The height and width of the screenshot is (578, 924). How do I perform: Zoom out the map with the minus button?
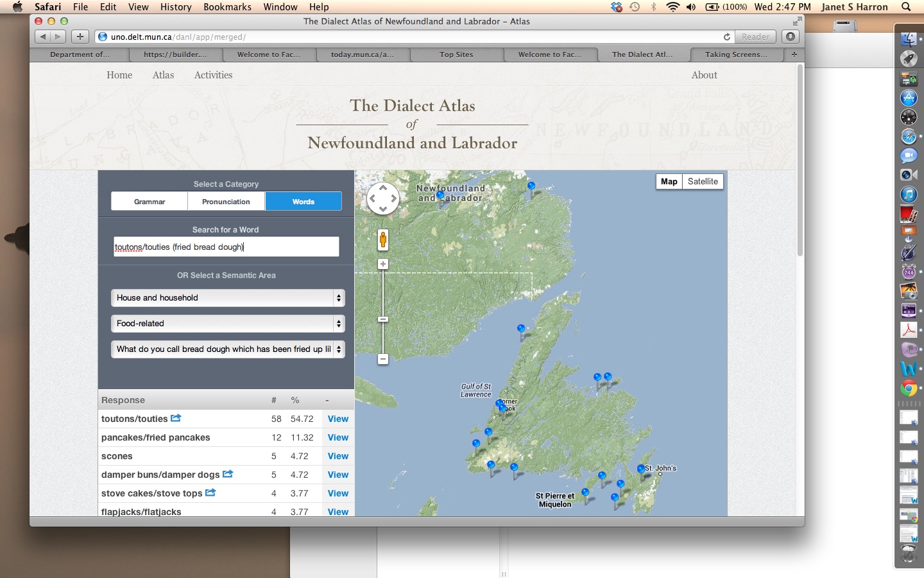383,359
